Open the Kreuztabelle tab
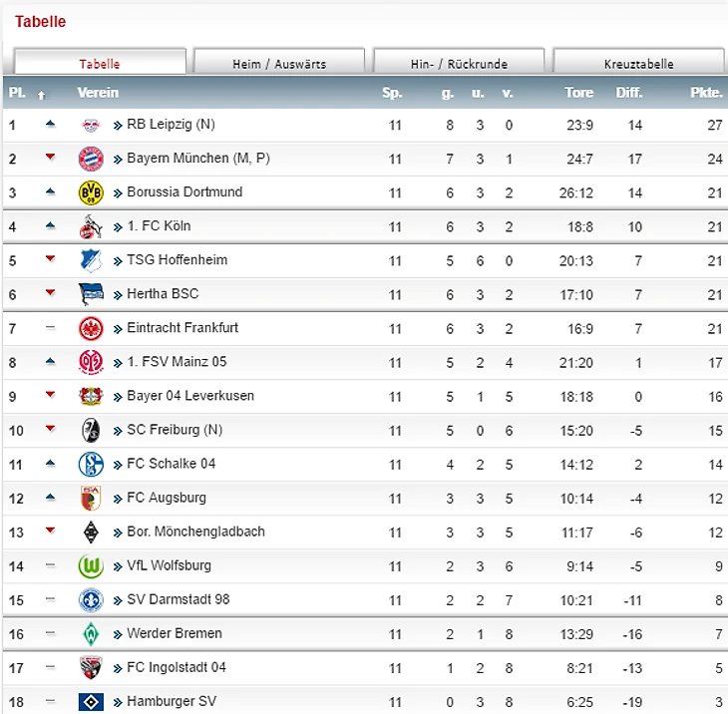This screenshot has height=714, width=728. coord(638,61)
